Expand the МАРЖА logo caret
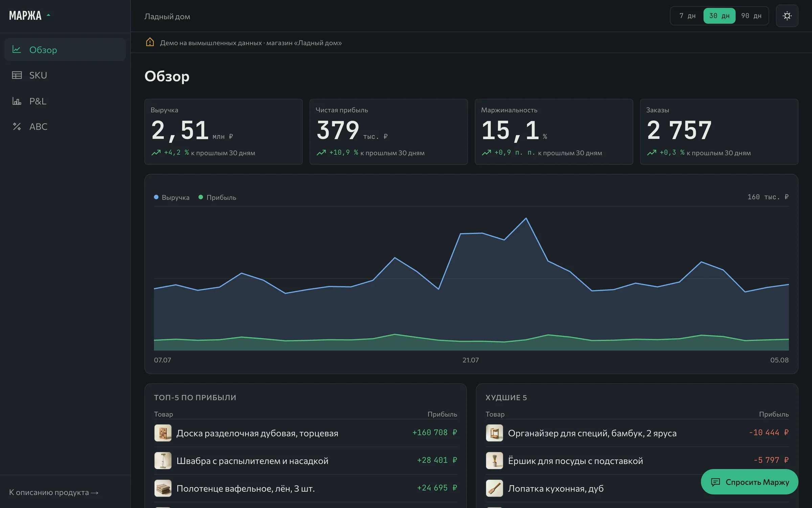This screenshot has height=508, width=812. [48, 15]
